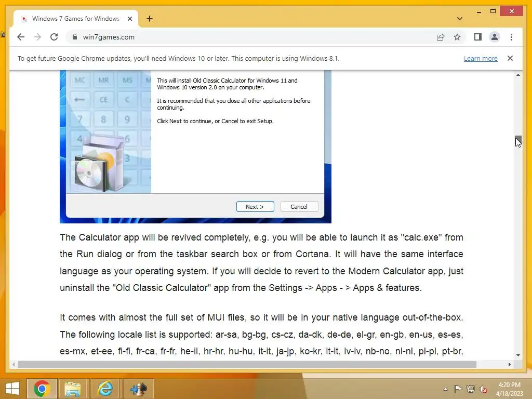Select the Windows 7 Games for Windows tab
The height and width of the screenshot is (399, 532).
click(x=76, y=19)
